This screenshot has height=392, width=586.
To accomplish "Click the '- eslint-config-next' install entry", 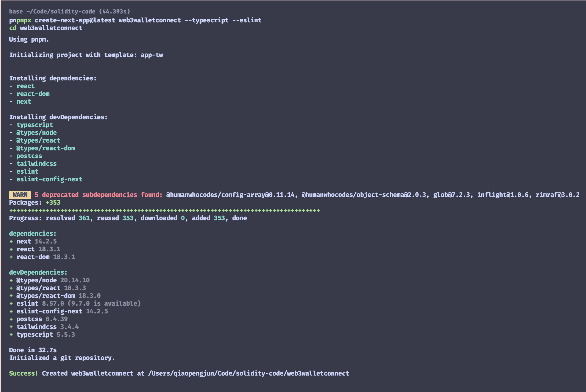I will click(45, 179).
